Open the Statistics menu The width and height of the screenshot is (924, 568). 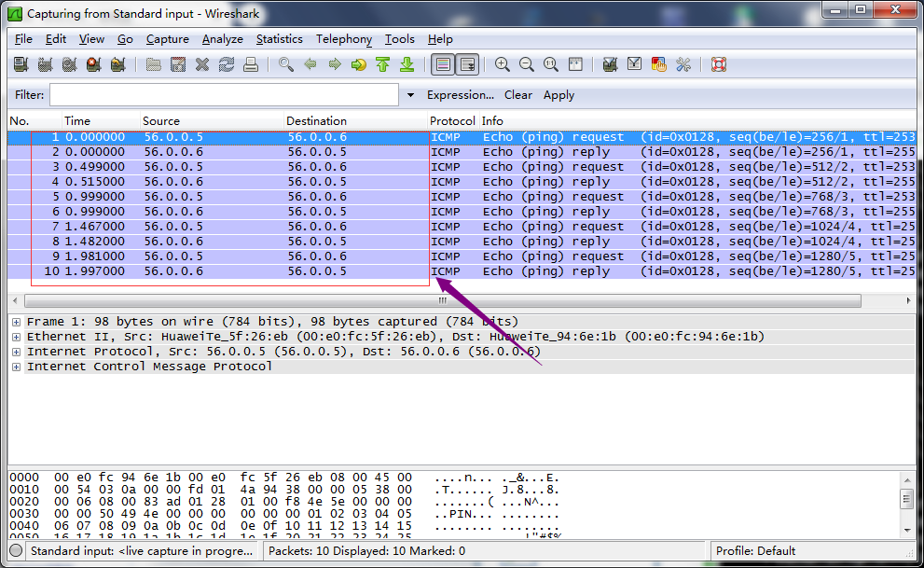pos(280,39)
